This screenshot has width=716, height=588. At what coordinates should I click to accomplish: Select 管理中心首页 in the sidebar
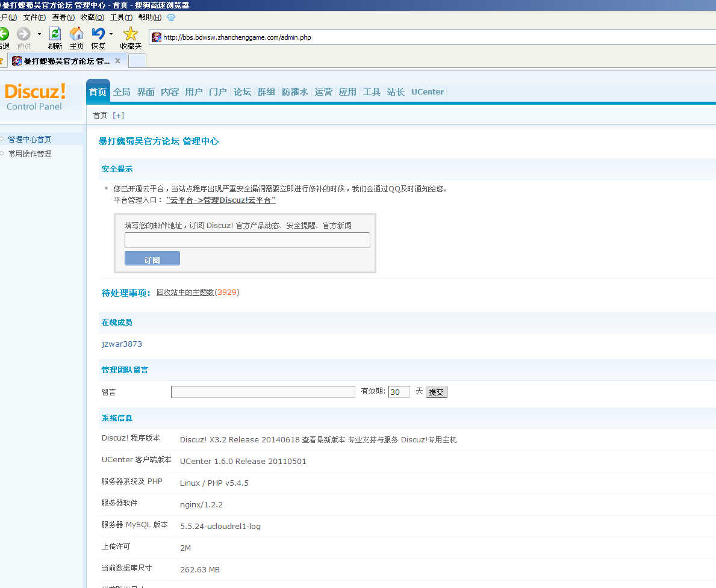click(30, 139)
